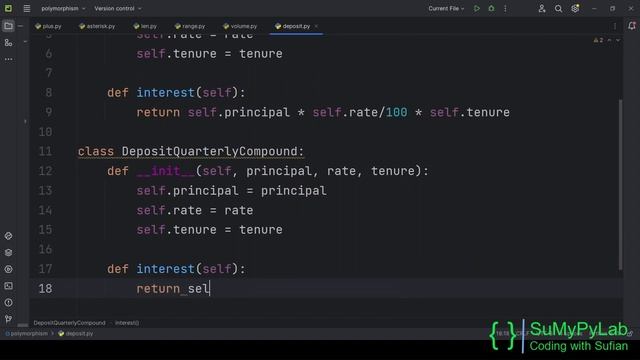
Task: Open warnings indicator showing 2 problems
Action: coord(598,40)
